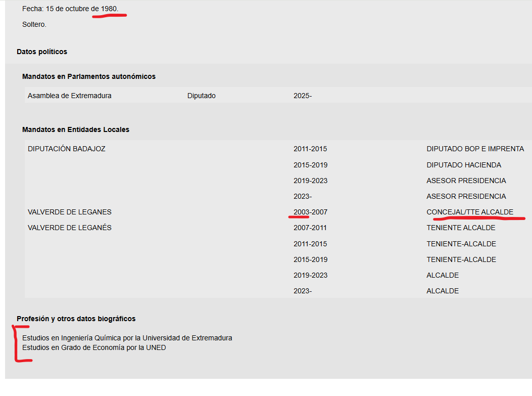
Task: Click the 2007-2011 term period
Action: tap(310, 228)
